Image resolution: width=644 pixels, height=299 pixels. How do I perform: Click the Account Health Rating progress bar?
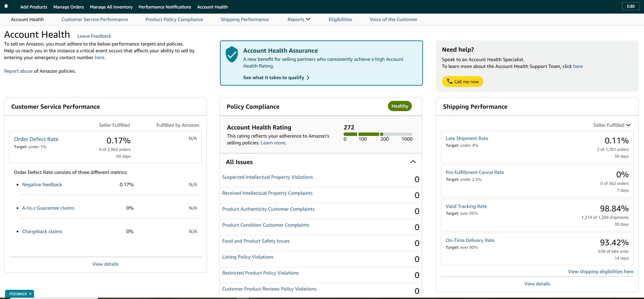378,134
